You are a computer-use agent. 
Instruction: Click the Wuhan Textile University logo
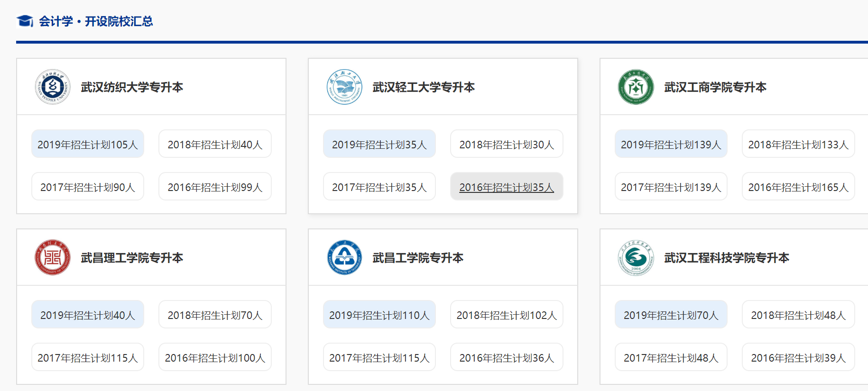(x=53, y=87)
